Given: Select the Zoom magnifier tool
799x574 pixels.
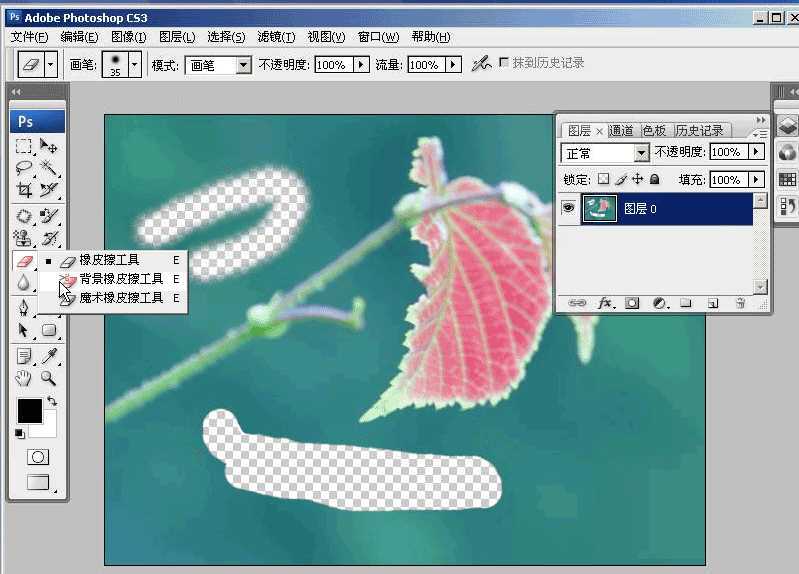Looking at the screenshot, I should coord(49,378).
